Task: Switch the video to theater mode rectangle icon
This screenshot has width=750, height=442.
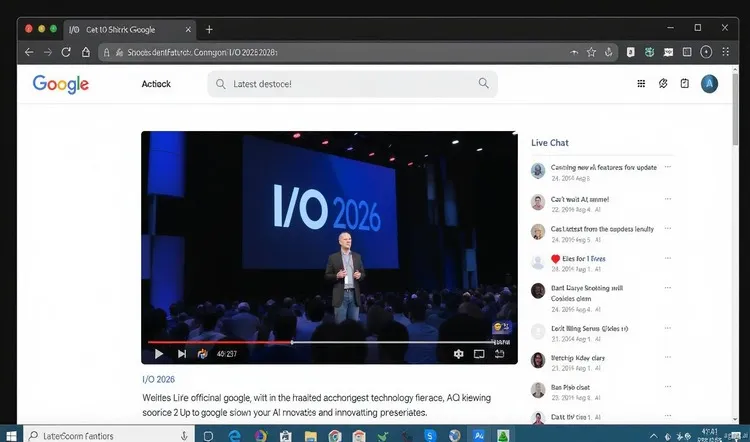Action: point(479,354)
